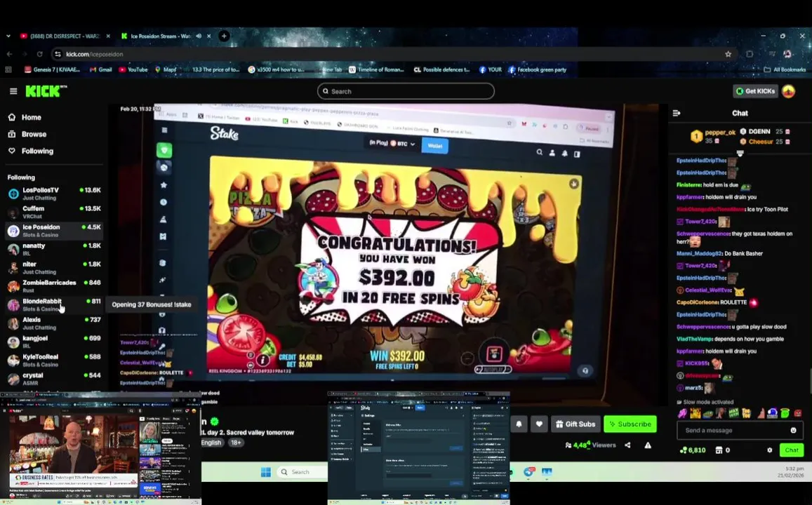Open kangjoel channel in Following list

pyautogui.click(x=54, y=342)
